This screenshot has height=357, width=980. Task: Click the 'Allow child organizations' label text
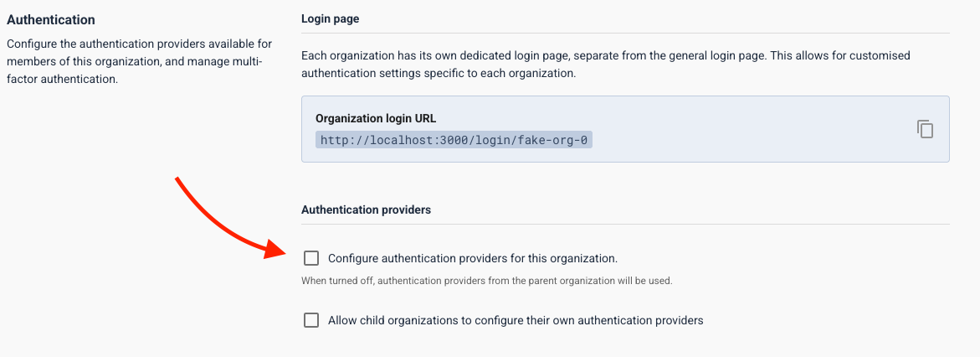click(x=515, y=320)
